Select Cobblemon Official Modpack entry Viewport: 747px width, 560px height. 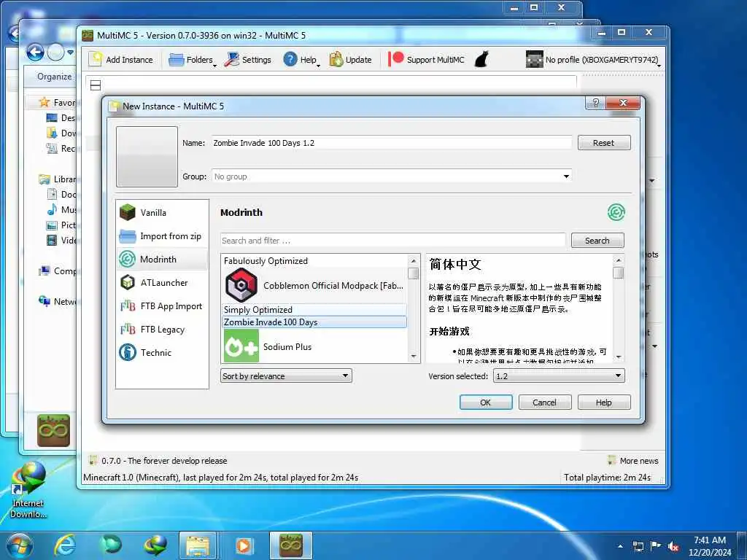(314, 286)
